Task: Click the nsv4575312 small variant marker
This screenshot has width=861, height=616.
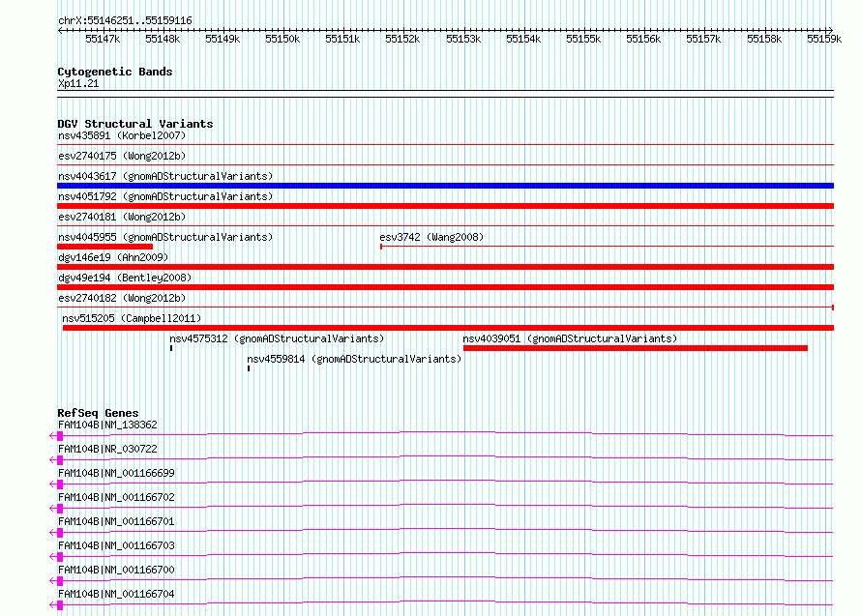Action: point(171,348)
